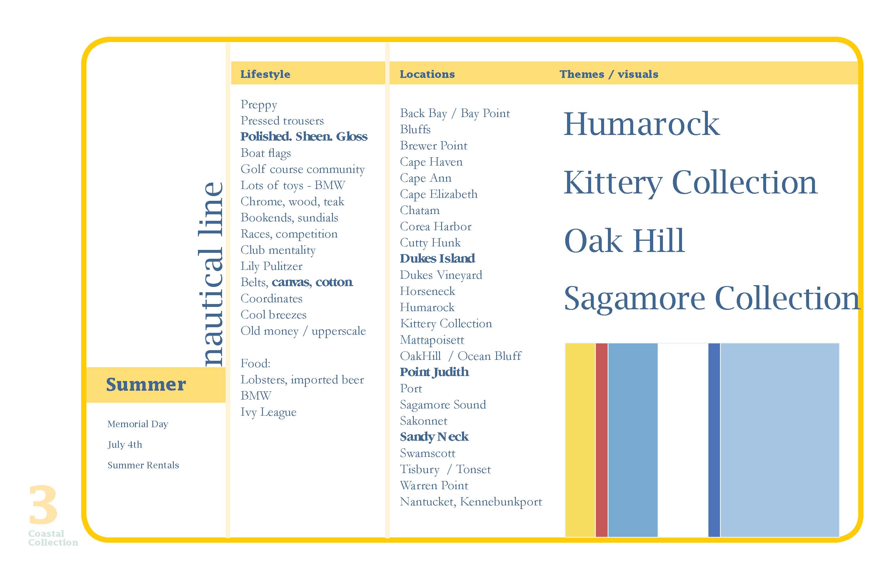Select bold 'Polished. Sheen. Gloss' text

pos(304,136)
